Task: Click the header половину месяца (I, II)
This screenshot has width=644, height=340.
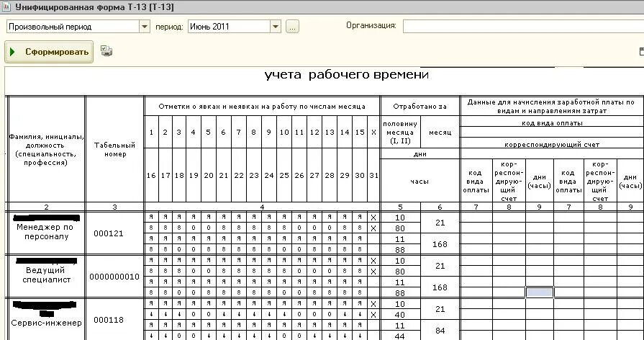Action: click(401, 133)
